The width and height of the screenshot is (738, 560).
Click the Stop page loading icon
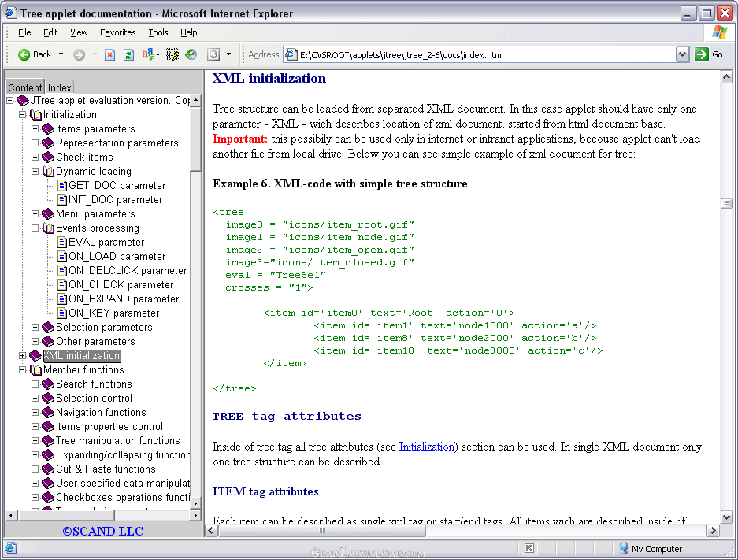coord(109,55)
